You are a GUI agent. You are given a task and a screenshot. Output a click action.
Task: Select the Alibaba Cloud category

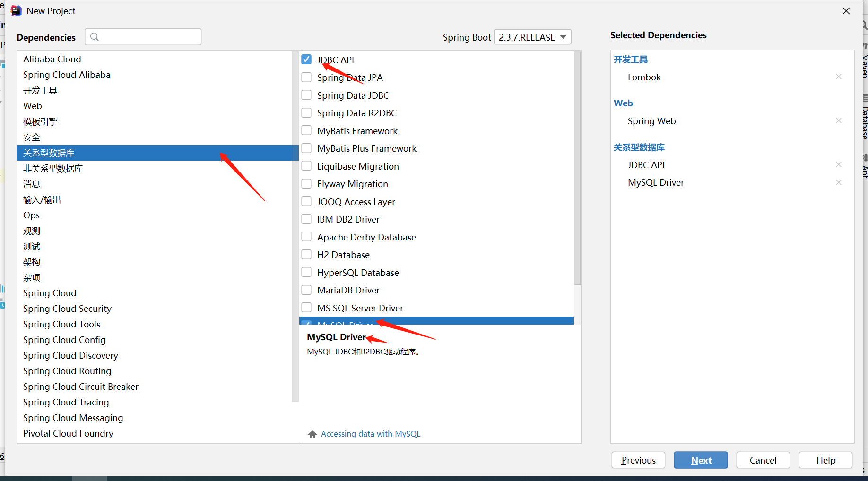(52, 59)
